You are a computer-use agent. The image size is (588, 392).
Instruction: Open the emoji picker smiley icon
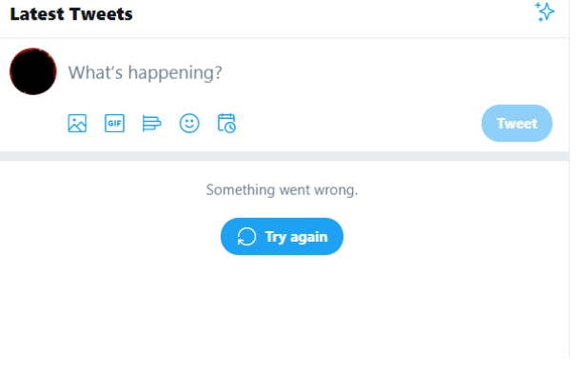click(189, 124)
